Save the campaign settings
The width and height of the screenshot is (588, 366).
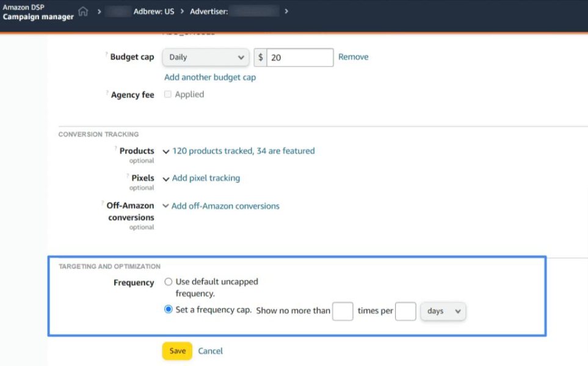177,351
